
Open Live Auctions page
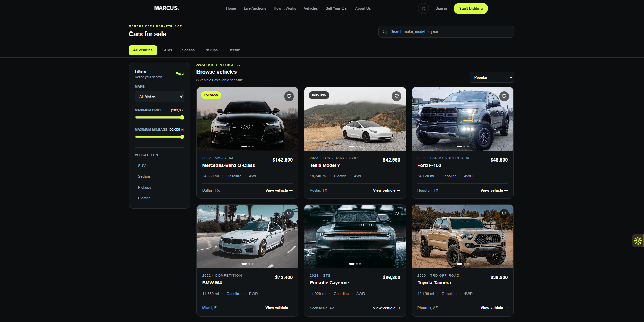(x=255, y=8)
